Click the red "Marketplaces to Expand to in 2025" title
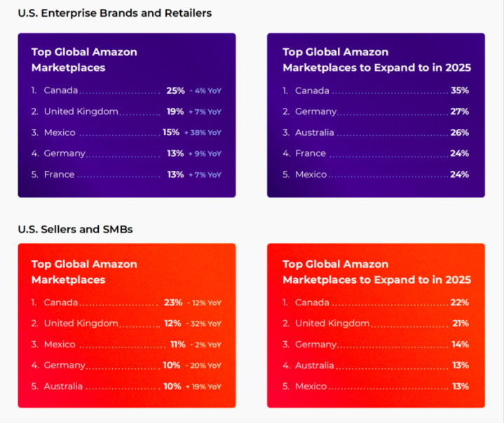Screen dimensions: 504x423 click(x=376, y=280)
